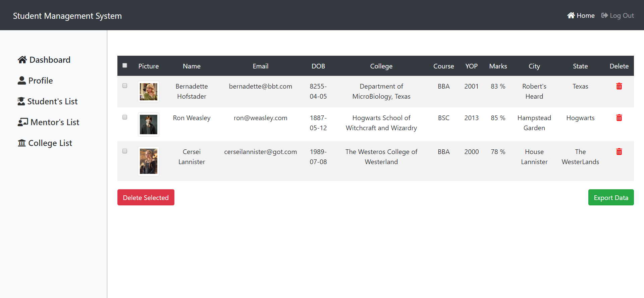Go to Home via navbar link
This screenshot has height=298, width=644.
pyautogui.click(x=581, y=15)
